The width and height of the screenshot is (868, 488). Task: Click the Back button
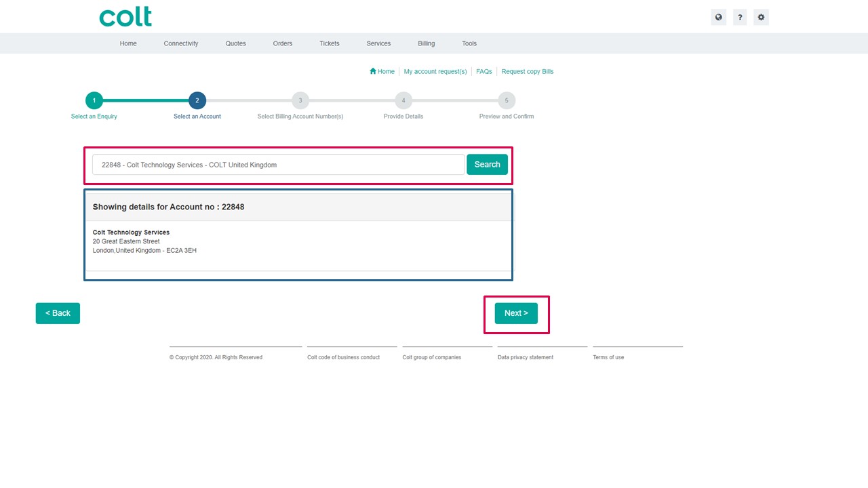click(58, 313)
